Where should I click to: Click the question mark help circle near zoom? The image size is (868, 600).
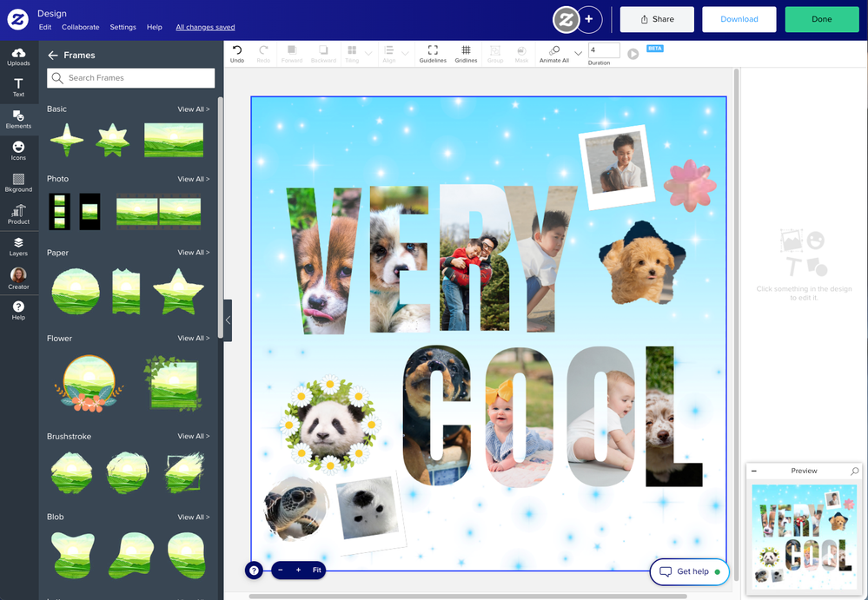pos(254,570)
